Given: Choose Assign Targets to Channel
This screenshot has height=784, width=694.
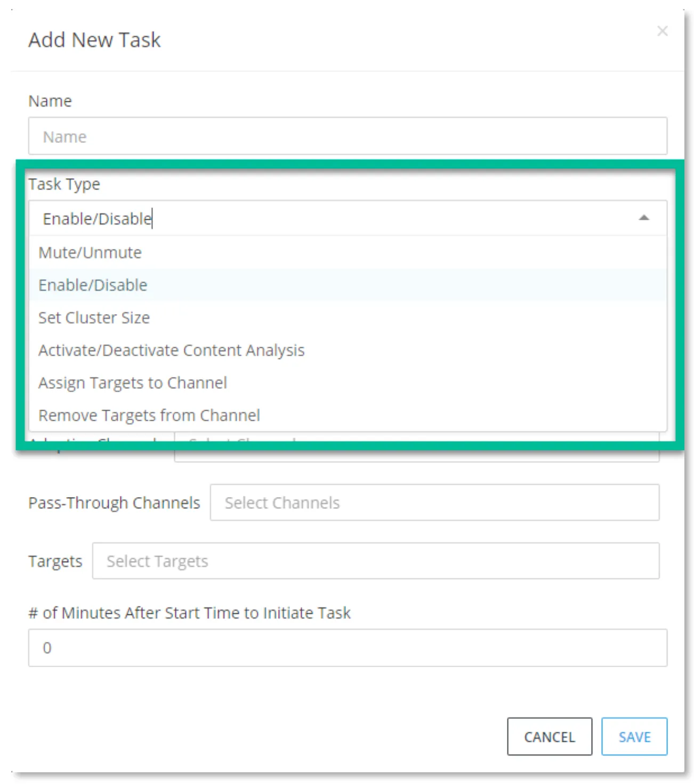Looking at the screenshot, I should pyautogui.click(x=348, y=382).
